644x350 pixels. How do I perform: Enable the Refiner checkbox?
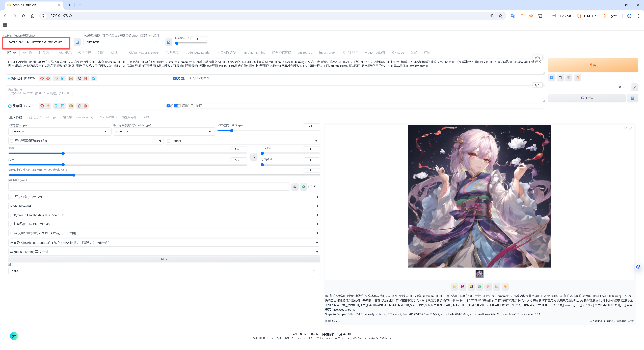169,141
